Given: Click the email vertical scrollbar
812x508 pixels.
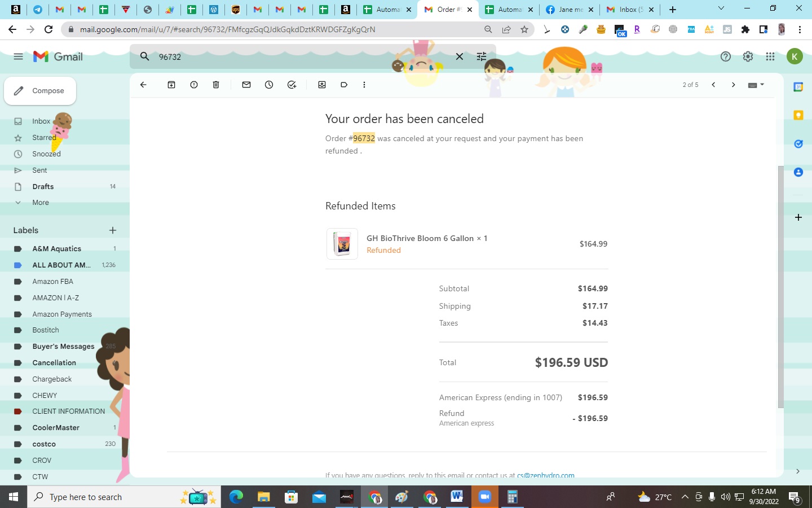Looking at the screenshot, I should 780,287.
